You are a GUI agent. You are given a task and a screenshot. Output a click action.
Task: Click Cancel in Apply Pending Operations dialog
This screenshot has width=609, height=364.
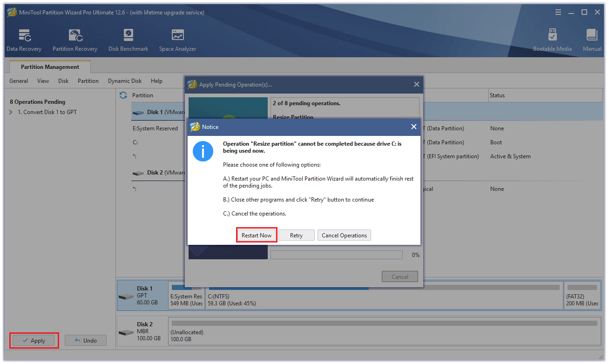pos(399,276)
